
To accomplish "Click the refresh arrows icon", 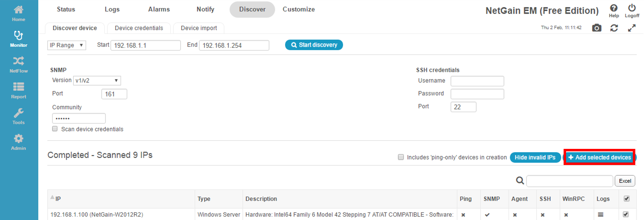I will [614, 28].
